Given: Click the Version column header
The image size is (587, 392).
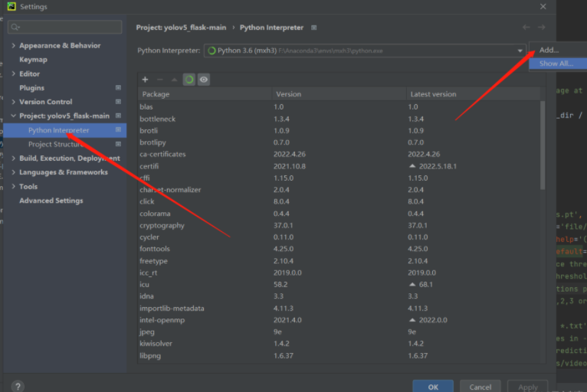Looking at the screenshot, I should point(339,94).
